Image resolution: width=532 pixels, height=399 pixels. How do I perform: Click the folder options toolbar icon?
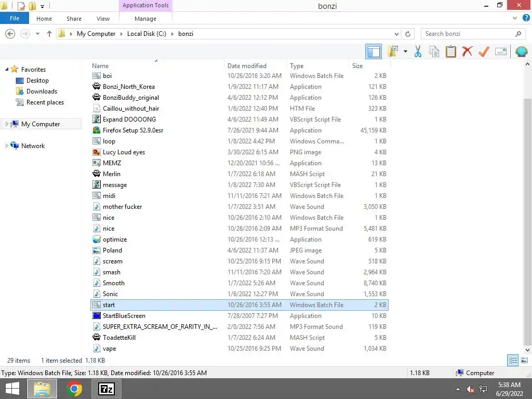[x=393, y=51]
